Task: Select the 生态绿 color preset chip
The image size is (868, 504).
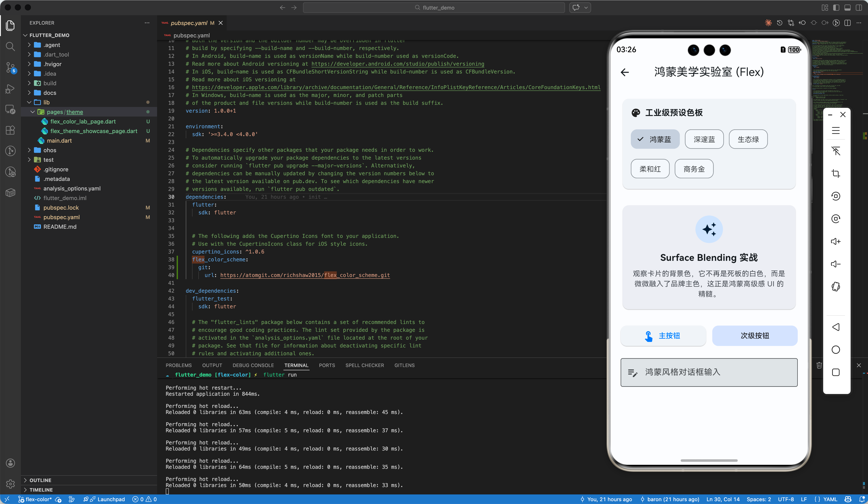Action: (748, 139)
